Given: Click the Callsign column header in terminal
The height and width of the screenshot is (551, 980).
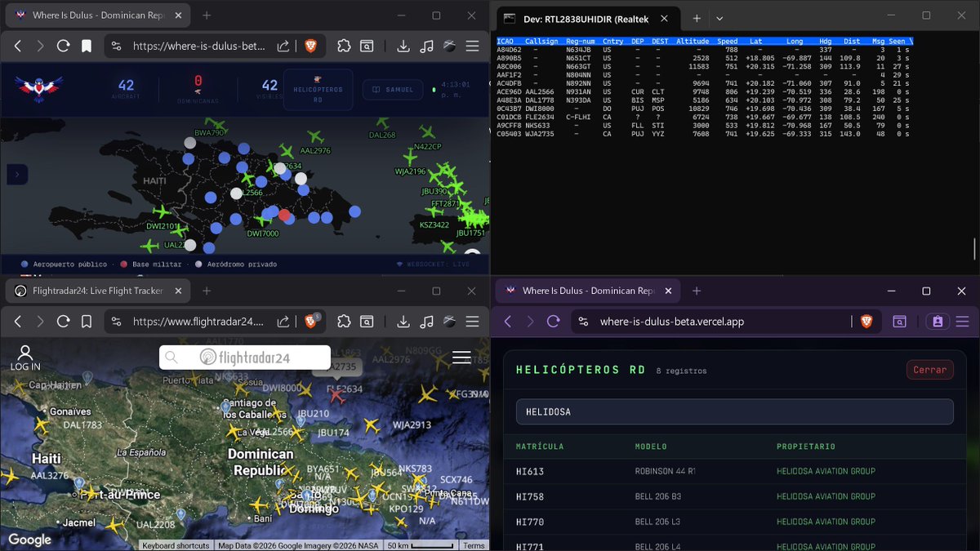Looking at the screenshot, I should [542, 41].
